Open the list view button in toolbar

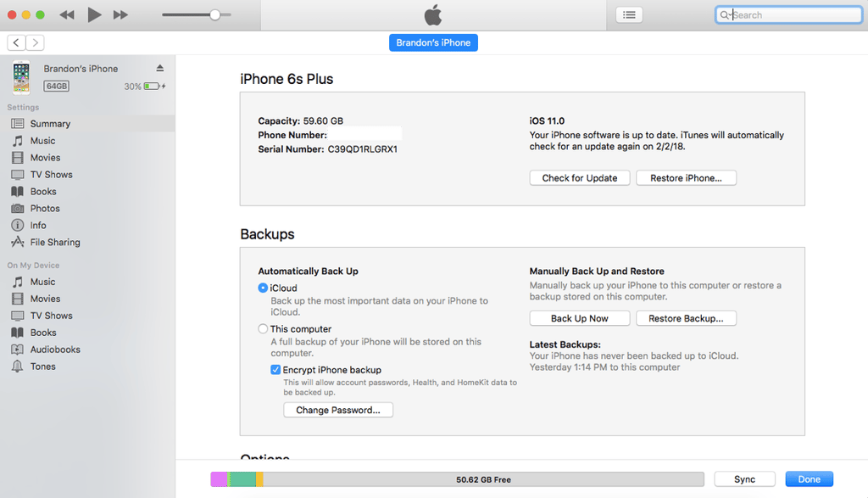pos(630,15)
